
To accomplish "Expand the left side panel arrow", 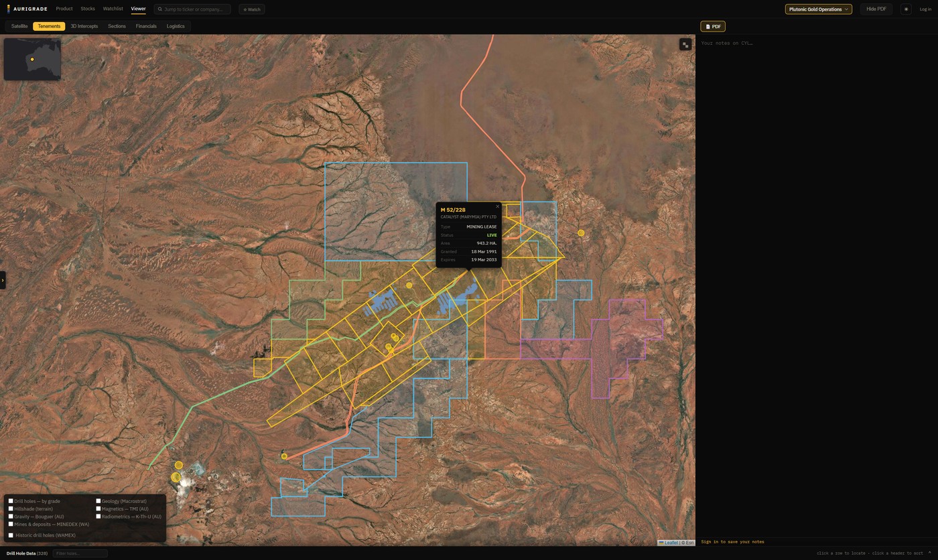I will click(3, 280).
